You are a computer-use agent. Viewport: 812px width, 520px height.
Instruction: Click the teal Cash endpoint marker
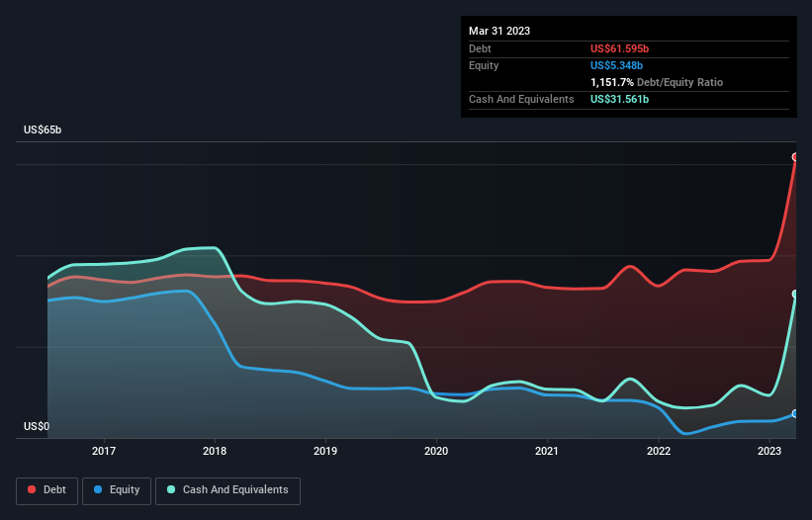(795, 294)
